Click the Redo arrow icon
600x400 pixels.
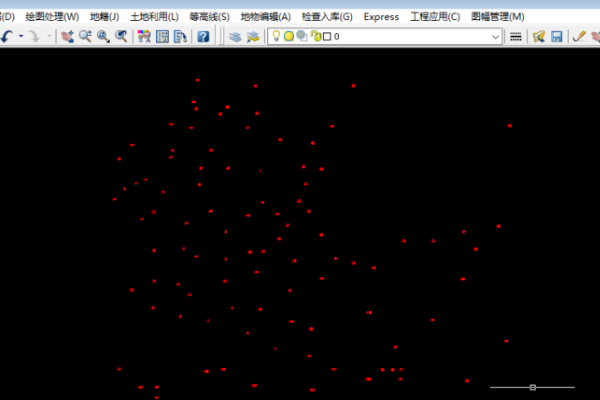click(x=34, y=36)
